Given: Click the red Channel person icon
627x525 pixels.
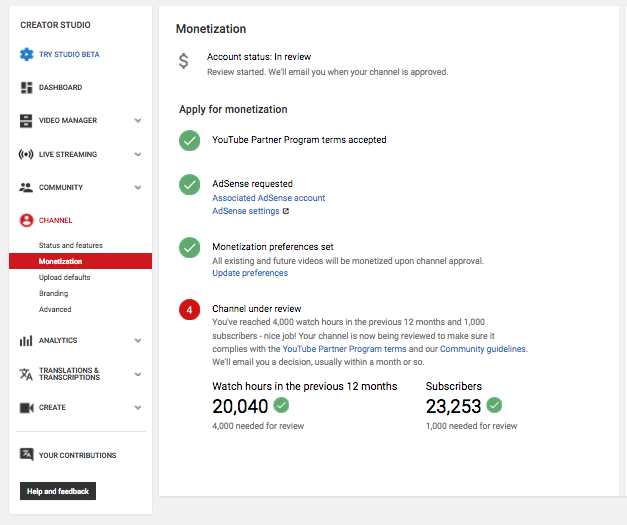Looking at the screenshot, I should click(x=26, y=220).
